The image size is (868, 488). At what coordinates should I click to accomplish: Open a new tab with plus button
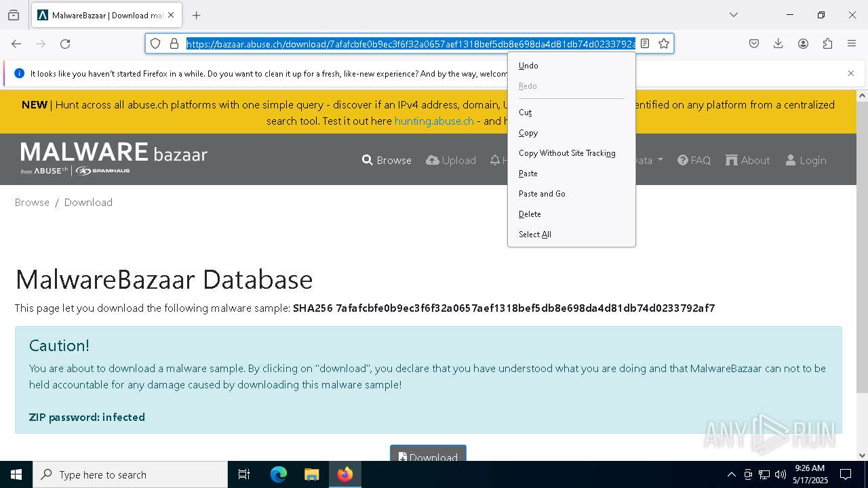(196, 15)
